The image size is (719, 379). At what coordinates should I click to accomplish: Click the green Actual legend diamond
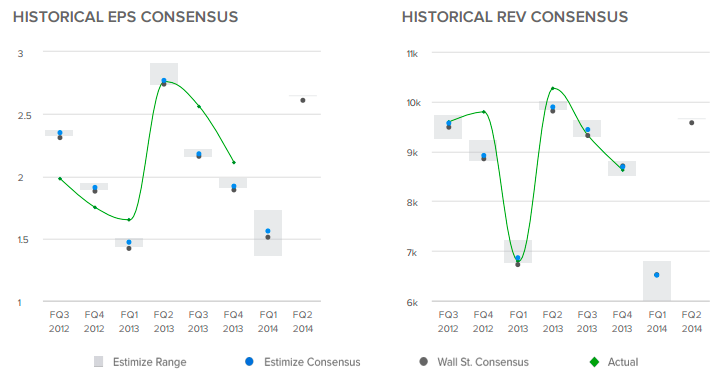[x=594, y=362]
